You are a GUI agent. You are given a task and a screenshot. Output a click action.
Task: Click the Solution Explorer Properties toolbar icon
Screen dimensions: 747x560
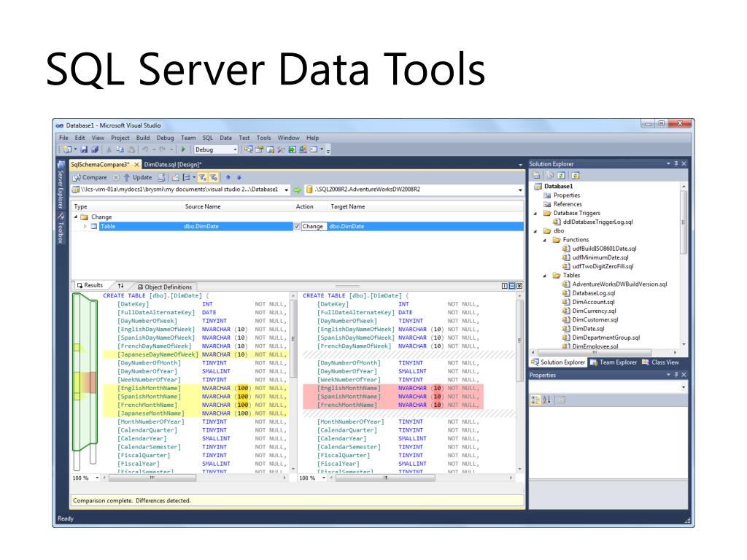536,175
